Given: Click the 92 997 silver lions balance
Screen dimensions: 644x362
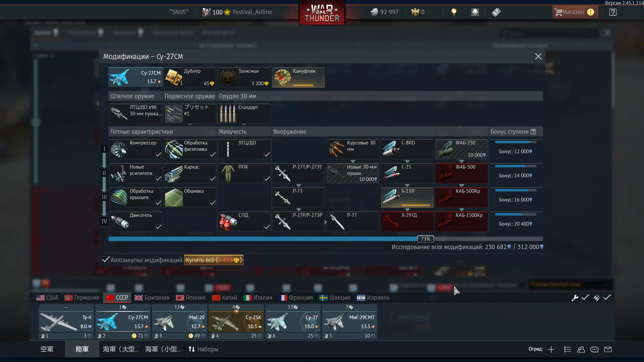Looking at the screenshot, I should [385, 12].
